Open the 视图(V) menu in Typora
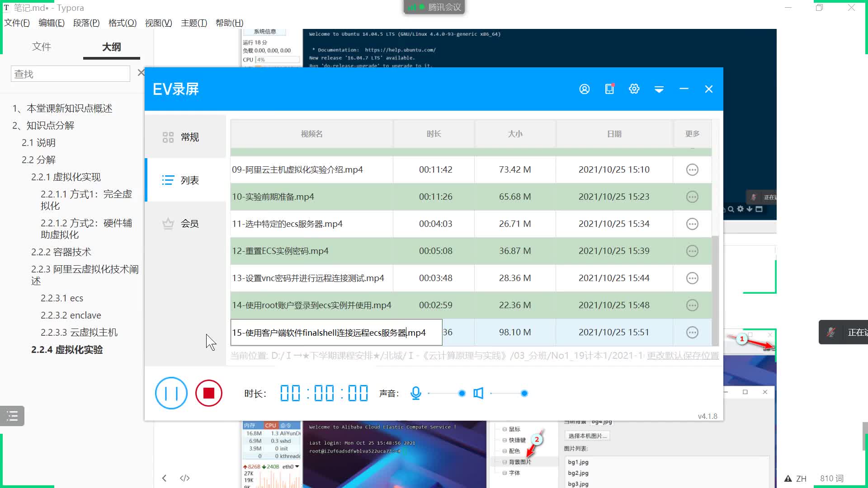 pyautogui.click(x=158, y=23)
